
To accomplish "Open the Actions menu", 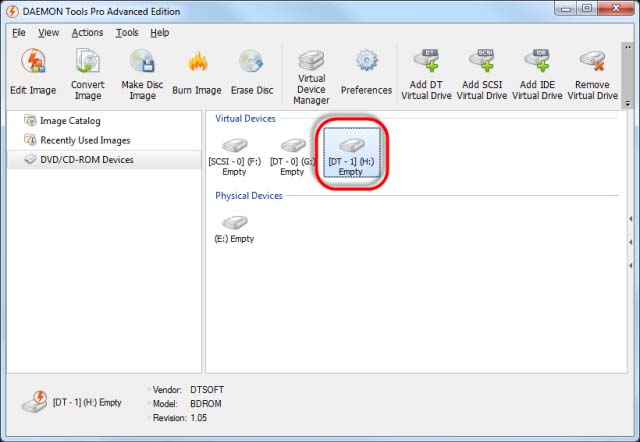I will pyautogui.click(x=87, y=33).
